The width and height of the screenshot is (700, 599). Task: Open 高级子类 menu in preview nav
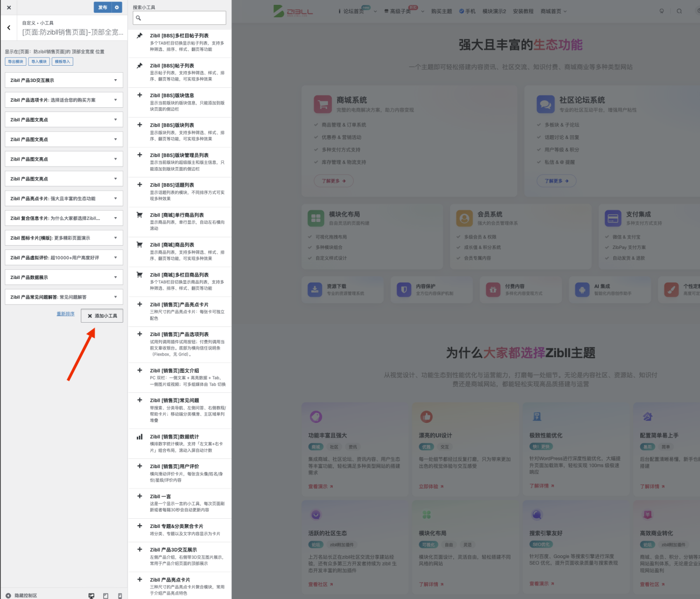[x=404, y=11]
